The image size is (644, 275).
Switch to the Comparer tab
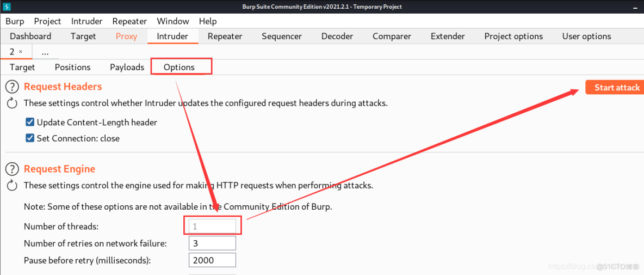392,36
